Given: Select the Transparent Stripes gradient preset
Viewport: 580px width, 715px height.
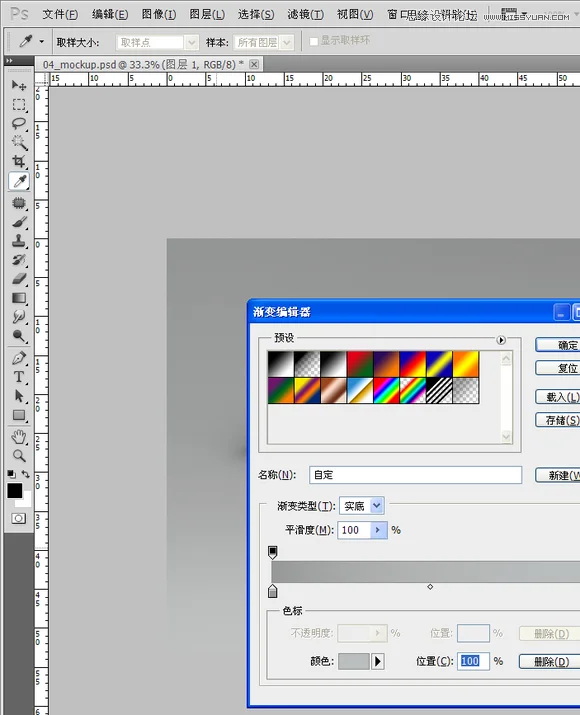Looking at the screenshot, I should (x=439, y=390).
